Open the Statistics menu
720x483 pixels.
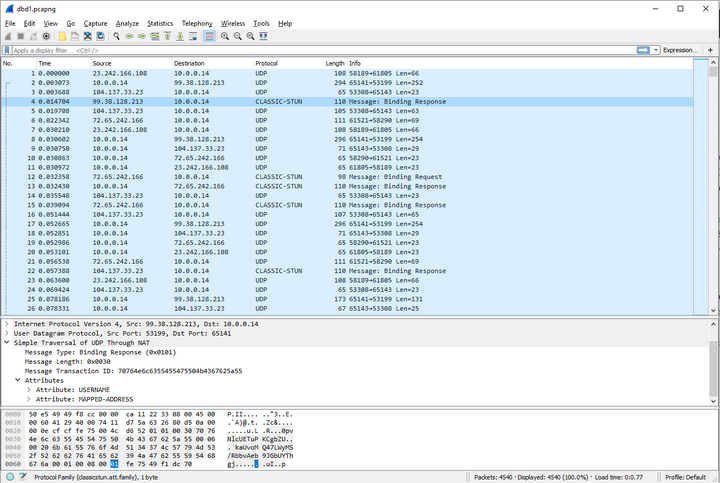160,22
